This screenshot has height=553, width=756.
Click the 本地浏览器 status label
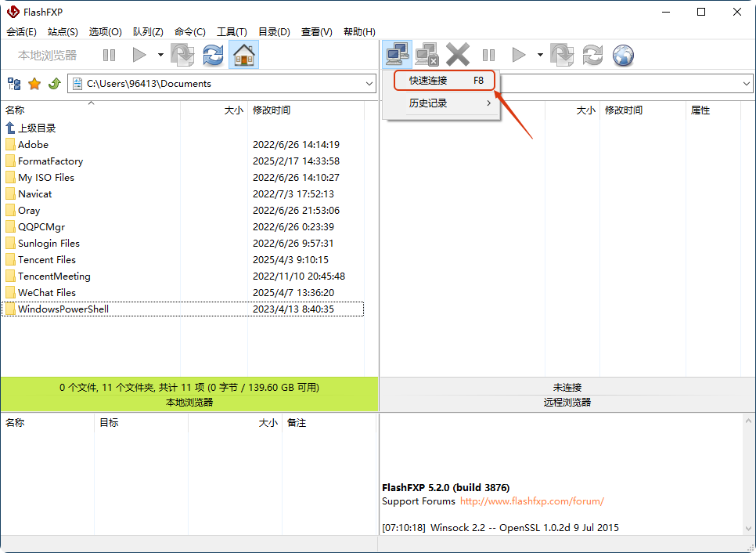pos(189,402)
